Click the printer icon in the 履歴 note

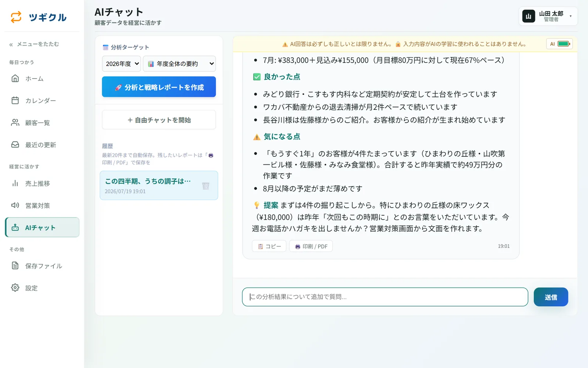pos(211,155)
